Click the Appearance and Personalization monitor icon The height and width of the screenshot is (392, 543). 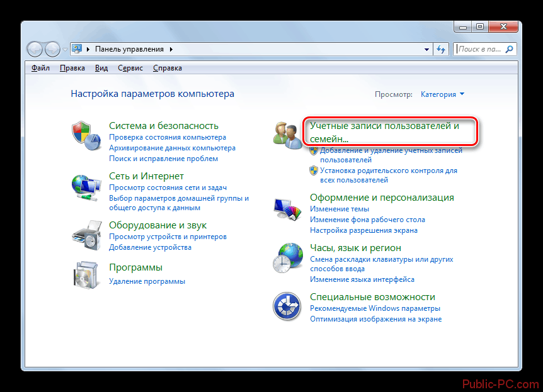point(288,208)
